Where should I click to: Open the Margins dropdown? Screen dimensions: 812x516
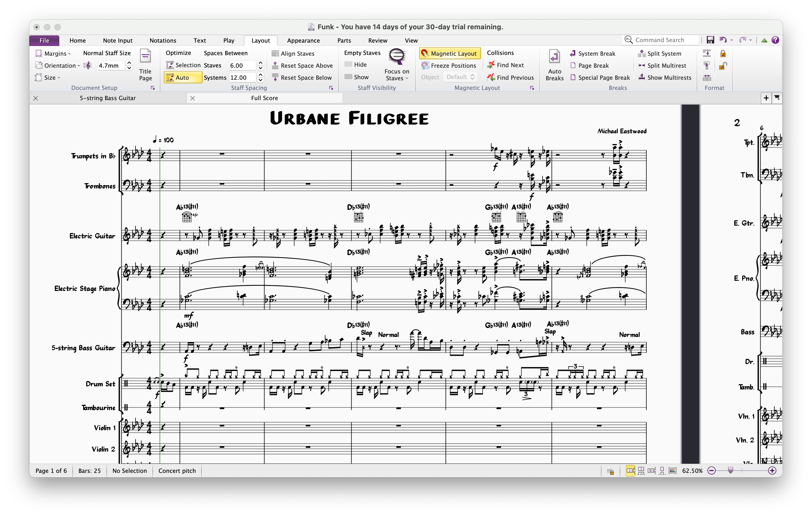click(53, 53)
